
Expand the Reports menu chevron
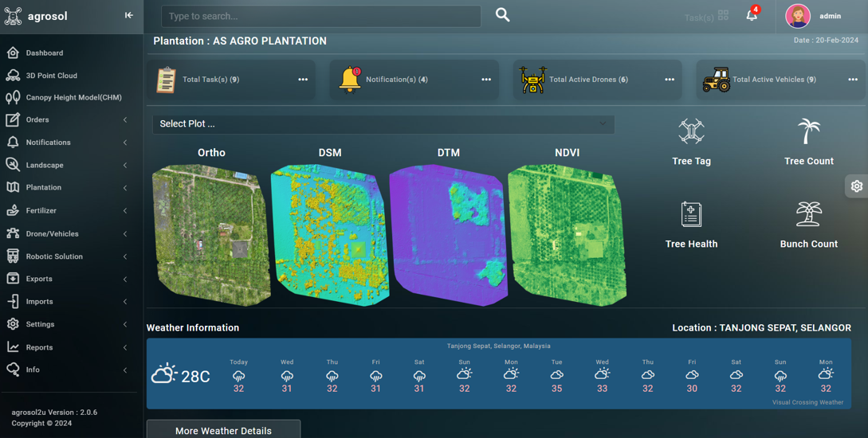click(125, 348)
